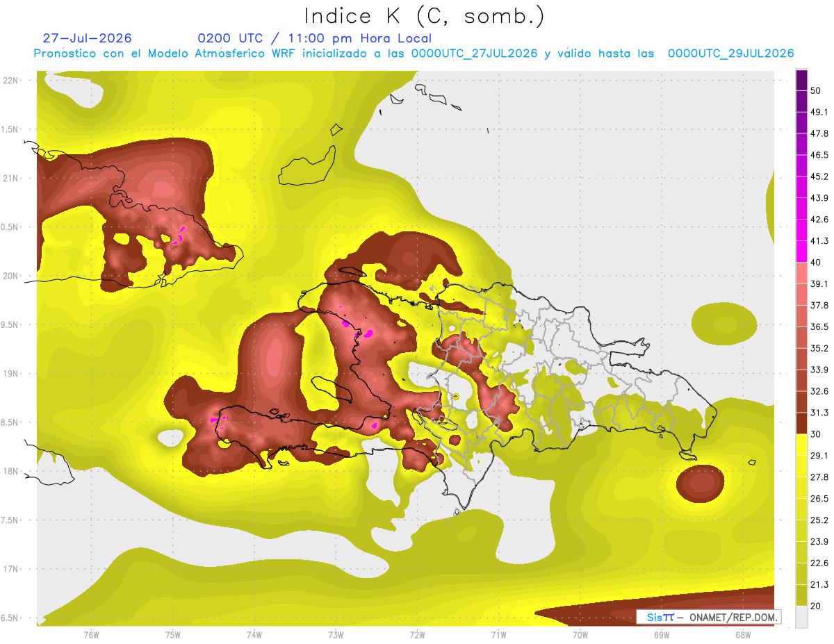This screenshot has width=834, height=644.
Task: Click the '74W' longitude label
Action: point(254,635)
